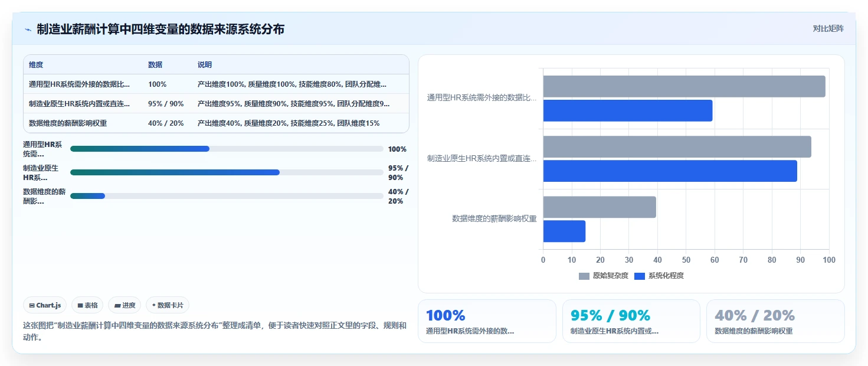Open the 40% / 20% data card
The height and width of the screenshot is (366, 868).
(775, 321)
